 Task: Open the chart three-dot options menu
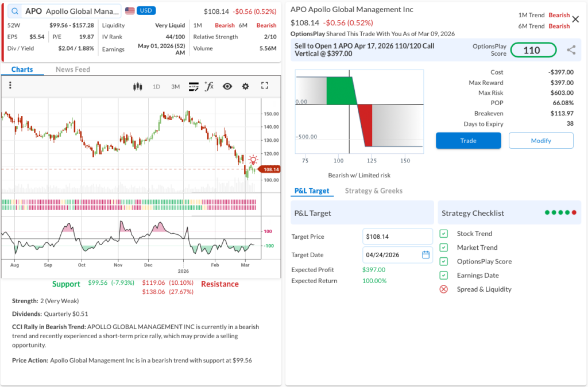point(10,86)
